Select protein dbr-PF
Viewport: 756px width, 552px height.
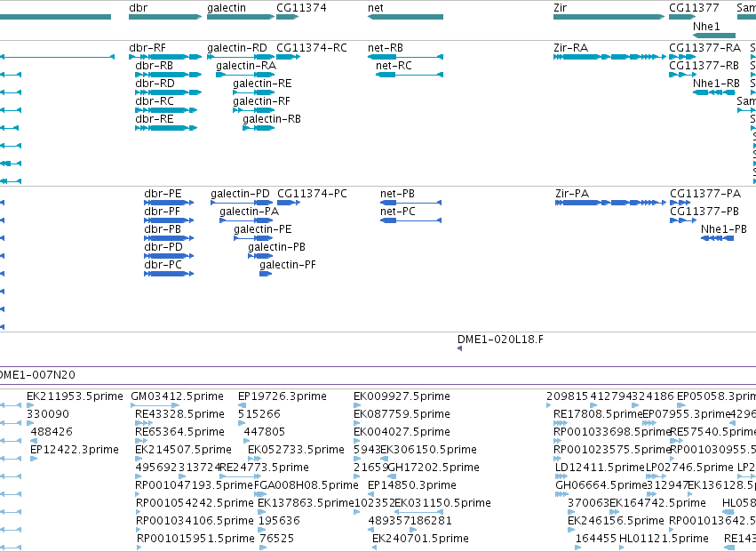(169, 221)
